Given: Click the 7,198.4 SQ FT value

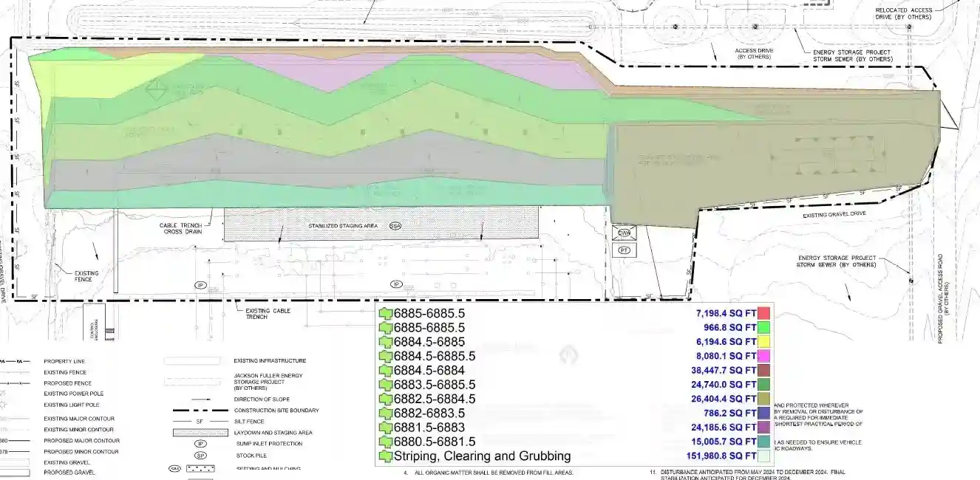Looking at the screenshot, I should coord(726,313).
